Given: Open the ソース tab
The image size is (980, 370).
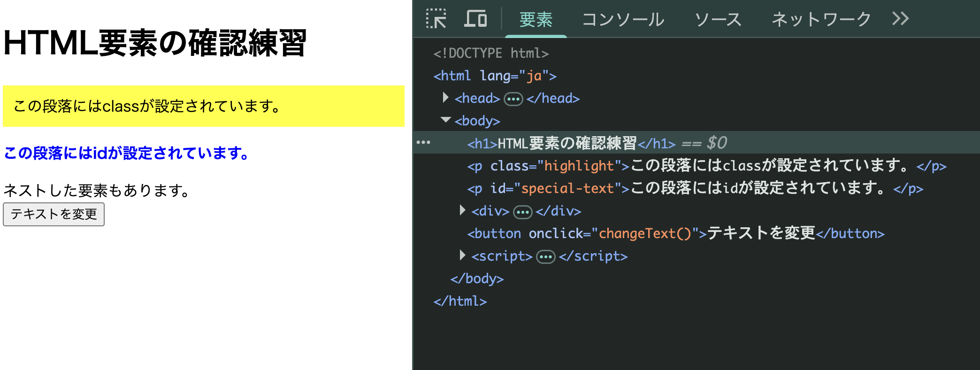Looking at the screenshot, I should coord(718,20).
